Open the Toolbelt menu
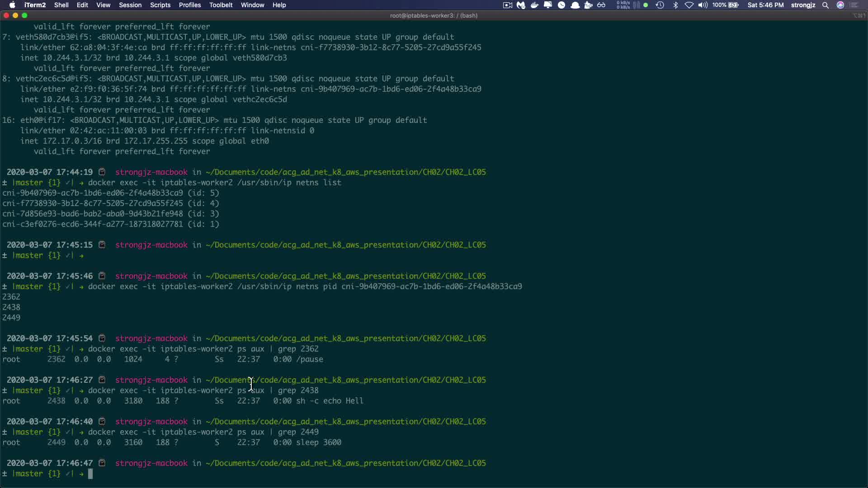Viewport: 868px width, 488px height. (221, 5)
